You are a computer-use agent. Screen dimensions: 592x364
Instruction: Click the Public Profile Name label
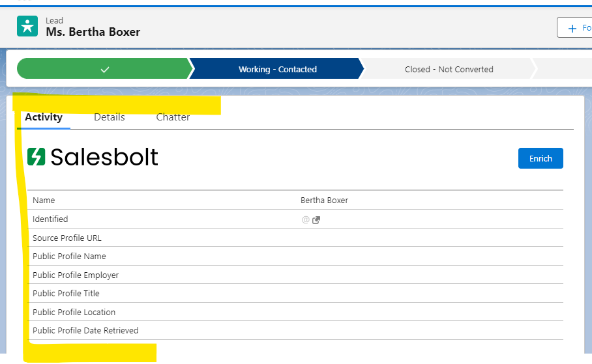(x=69, y=256)
